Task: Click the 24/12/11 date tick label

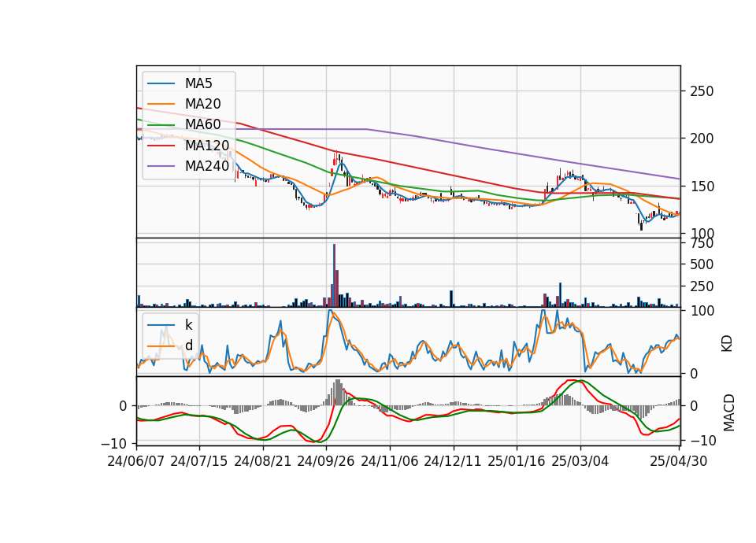Action: coord(453,461)
